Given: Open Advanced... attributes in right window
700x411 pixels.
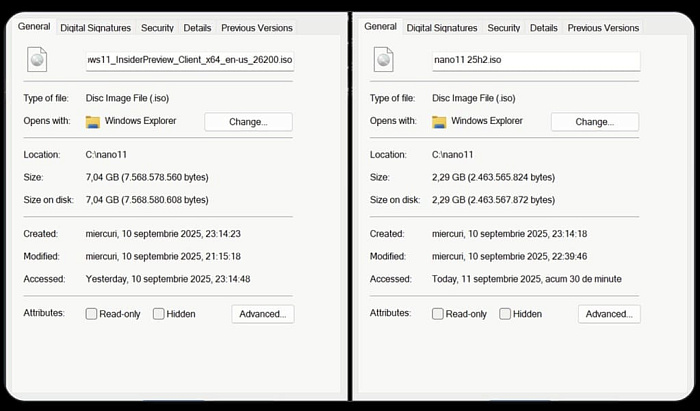Looking at the screenshot, I should (609, 314).
